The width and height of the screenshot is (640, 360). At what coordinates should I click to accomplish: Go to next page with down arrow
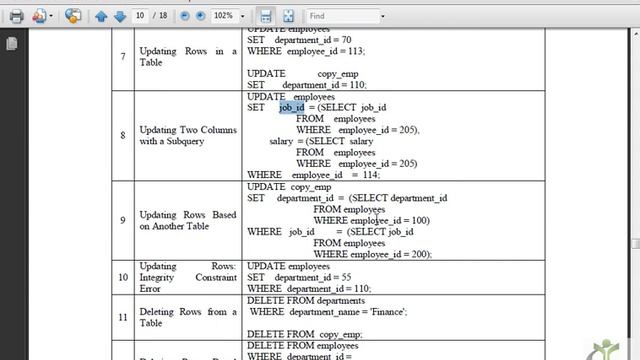[x=120, y=16]
